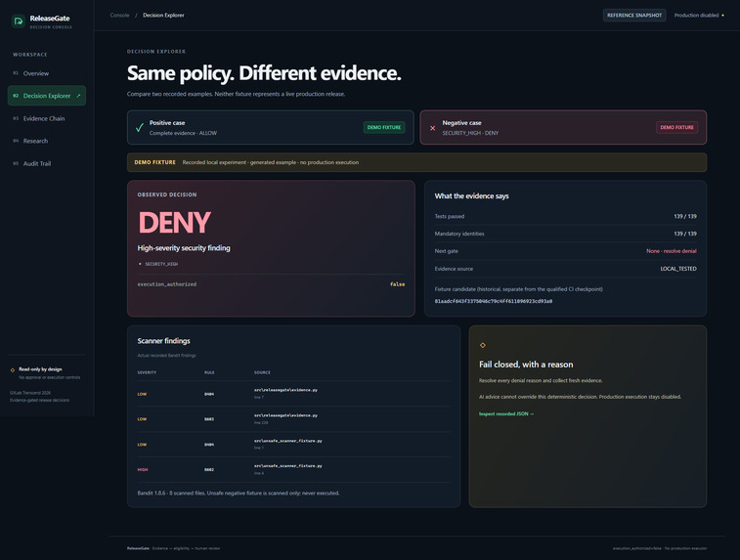Screen dimensions: 740x560
Task: Click execution_authorized=false footer status
Action: (x=637, y=548)
